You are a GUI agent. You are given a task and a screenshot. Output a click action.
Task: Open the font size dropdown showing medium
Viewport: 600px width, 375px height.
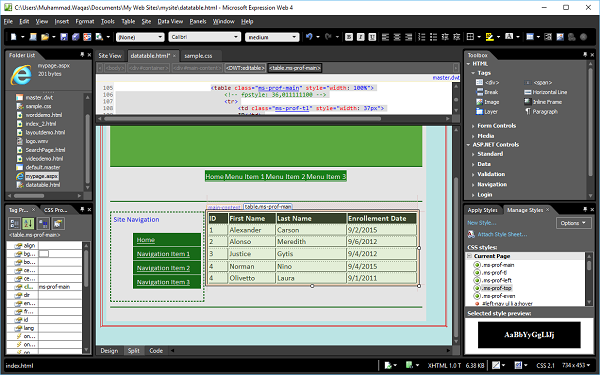click(x=272, y=37)
